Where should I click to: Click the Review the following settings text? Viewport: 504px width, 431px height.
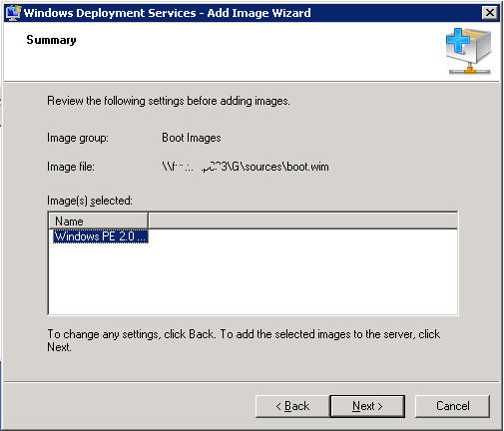point(169,101)
